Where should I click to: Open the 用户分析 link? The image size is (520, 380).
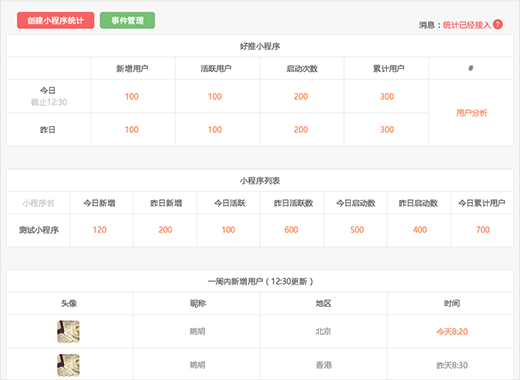(x=471, y=113)
